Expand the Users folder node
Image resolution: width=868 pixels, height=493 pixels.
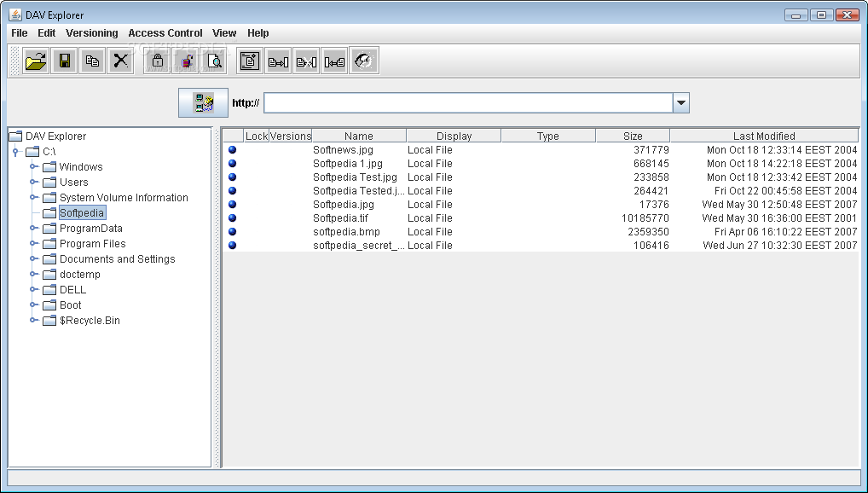33,182
